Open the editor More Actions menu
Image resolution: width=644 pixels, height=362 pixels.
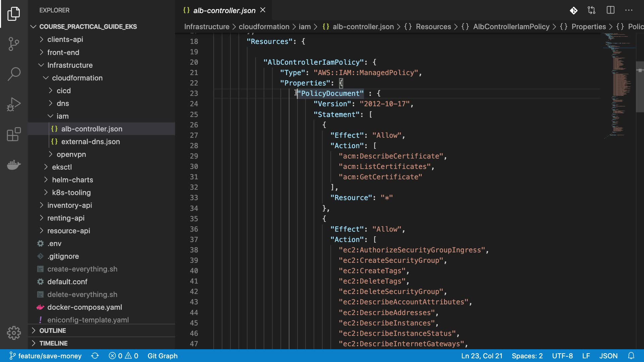[629, 10]
